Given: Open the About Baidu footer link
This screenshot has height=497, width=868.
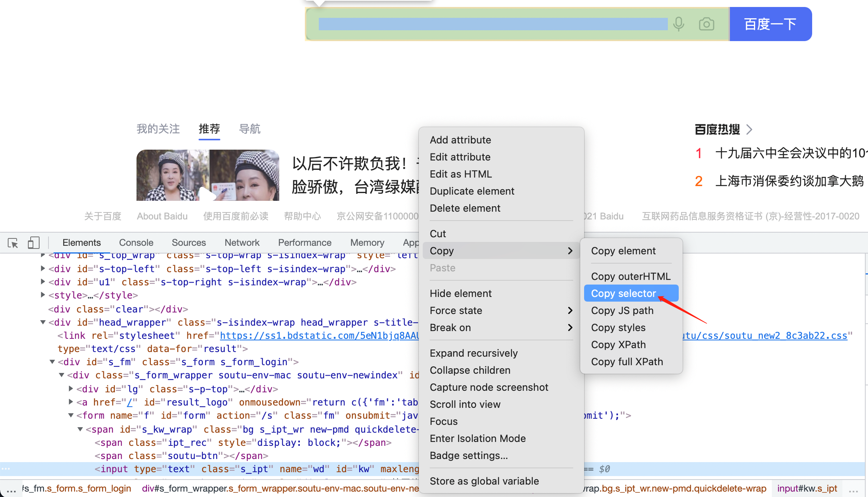Looking at the screenshot, I should click(162, 216).
